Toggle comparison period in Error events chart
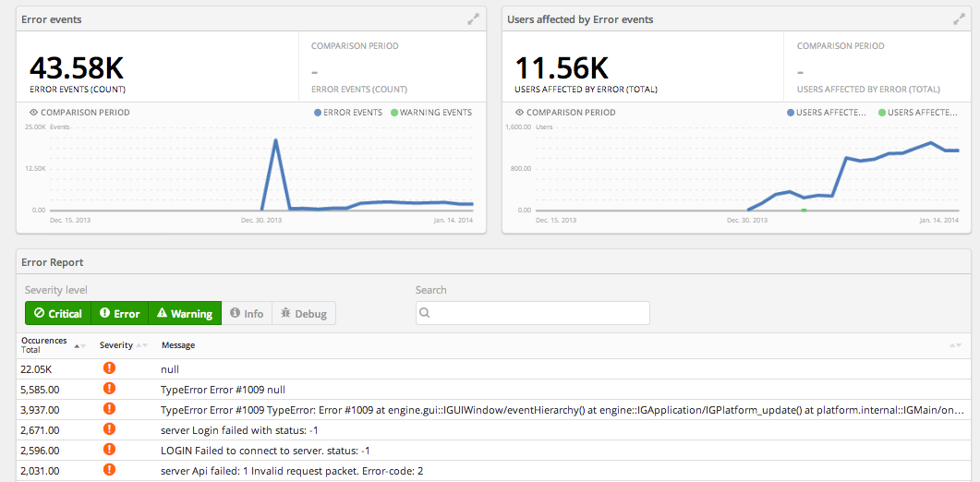 point(79,113)
